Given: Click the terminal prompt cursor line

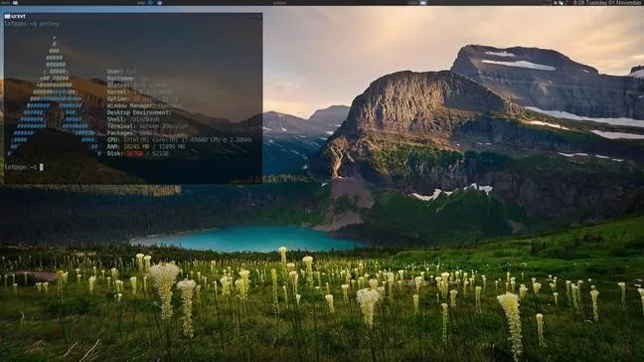Looking at the screenshot, I should point(24,167).
